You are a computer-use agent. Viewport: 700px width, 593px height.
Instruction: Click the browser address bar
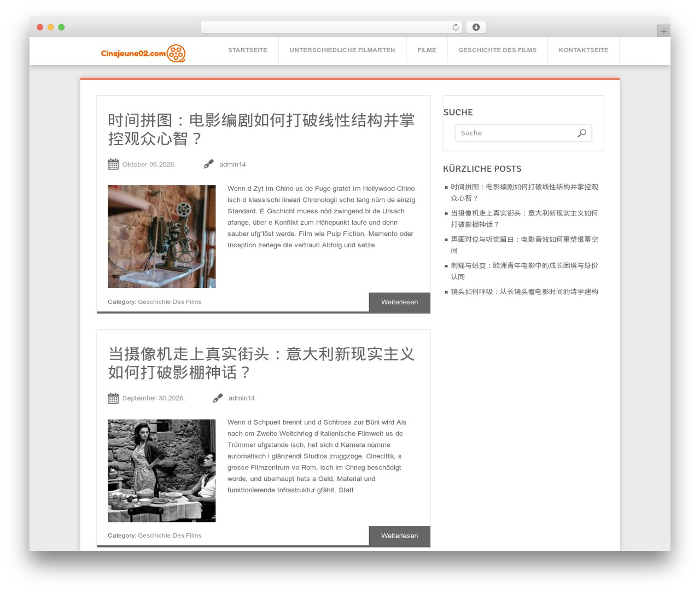[331, 27]
